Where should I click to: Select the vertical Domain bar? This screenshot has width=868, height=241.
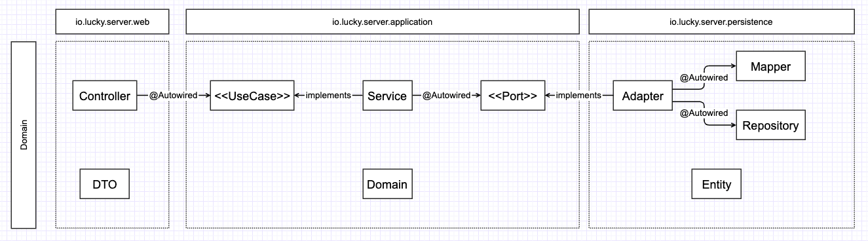pos(24,135)
